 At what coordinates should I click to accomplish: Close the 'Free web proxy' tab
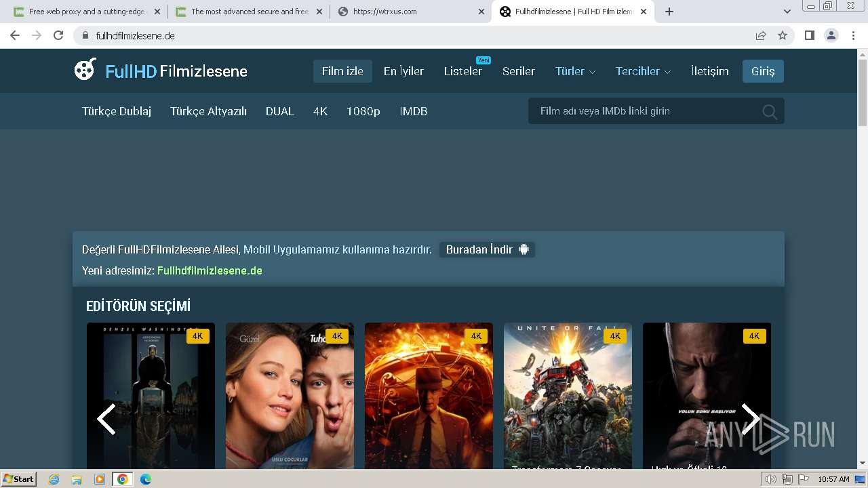click(157, 12)
